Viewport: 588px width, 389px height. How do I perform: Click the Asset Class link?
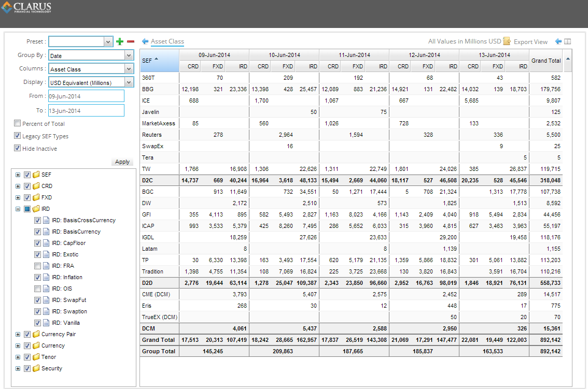(x=167, y=41)
